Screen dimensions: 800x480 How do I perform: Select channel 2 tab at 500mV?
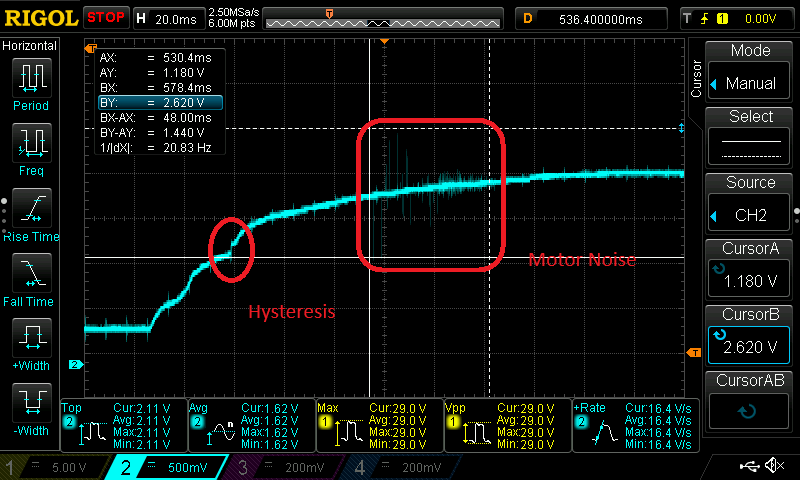[166, 467]
